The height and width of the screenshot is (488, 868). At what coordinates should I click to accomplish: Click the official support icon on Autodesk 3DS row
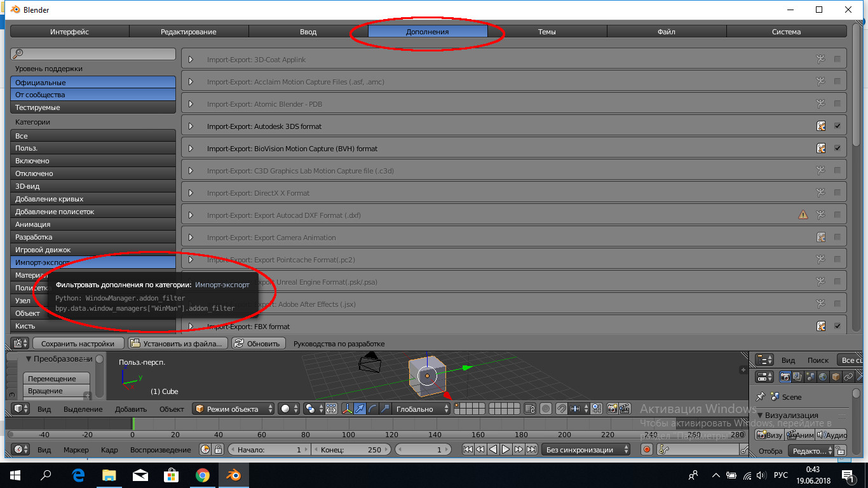[821, 126]
